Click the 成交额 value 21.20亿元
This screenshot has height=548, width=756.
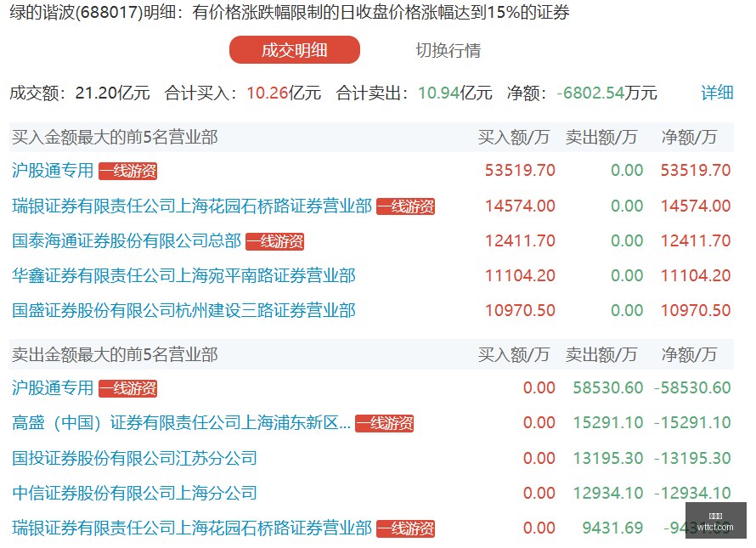(x=112, y=93)
